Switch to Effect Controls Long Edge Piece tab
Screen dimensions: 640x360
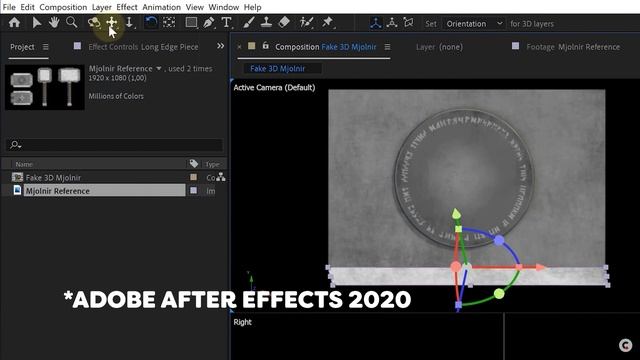[143, 47]
